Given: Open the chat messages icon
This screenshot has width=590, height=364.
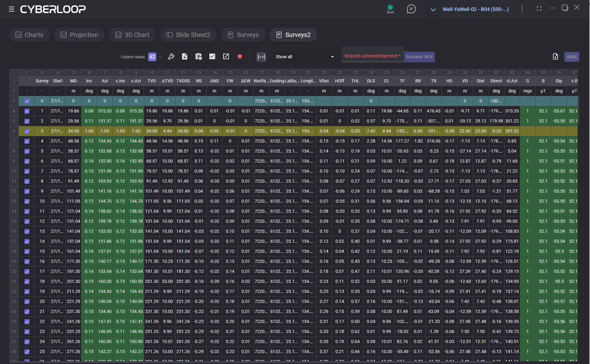Looking at the screenshot, I should pyautogui.click(x=411, y=9).
